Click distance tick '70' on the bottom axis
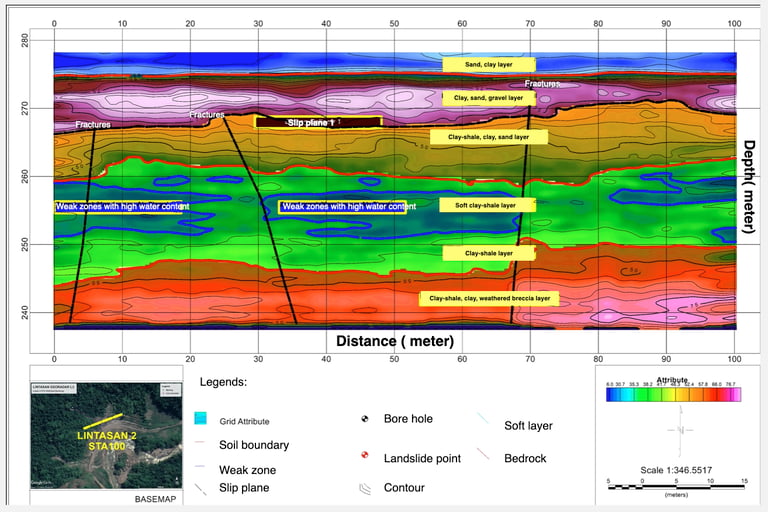 (x=530, y=359)
